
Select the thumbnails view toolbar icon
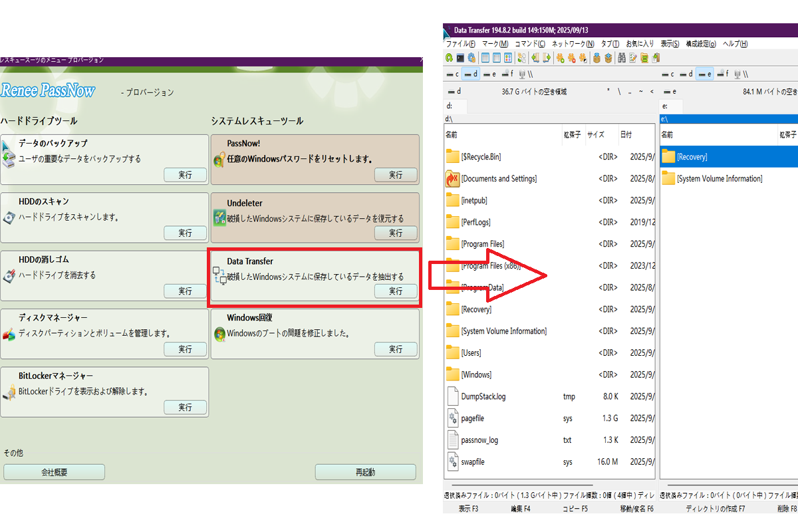pos(508,58)
